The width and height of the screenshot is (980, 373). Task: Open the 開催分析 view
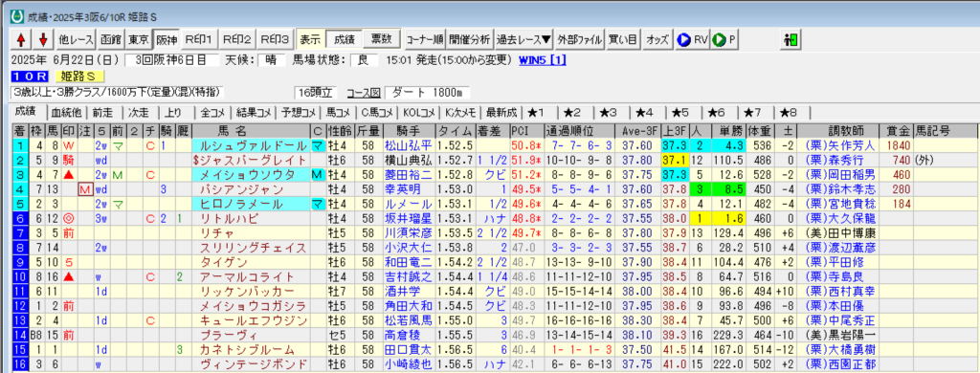tap(470, 39)
